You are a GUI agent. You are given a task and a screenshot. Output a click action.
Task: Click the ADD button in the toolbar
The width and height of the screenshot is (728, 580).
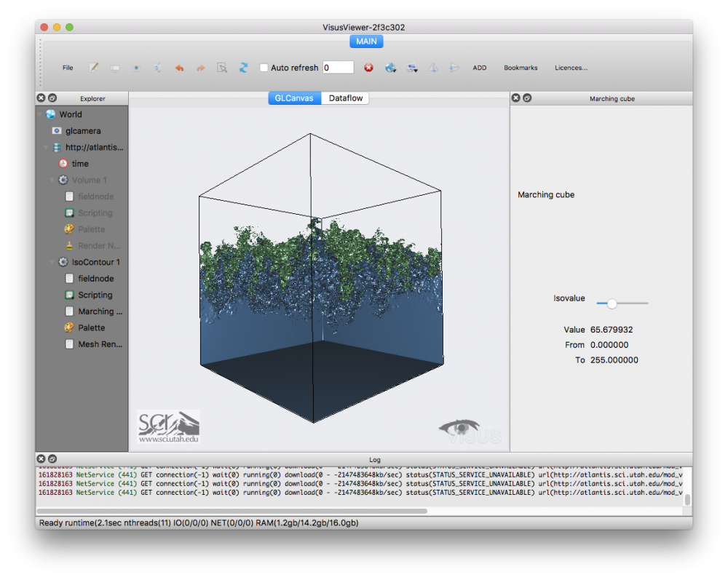[x=480, y=67]
